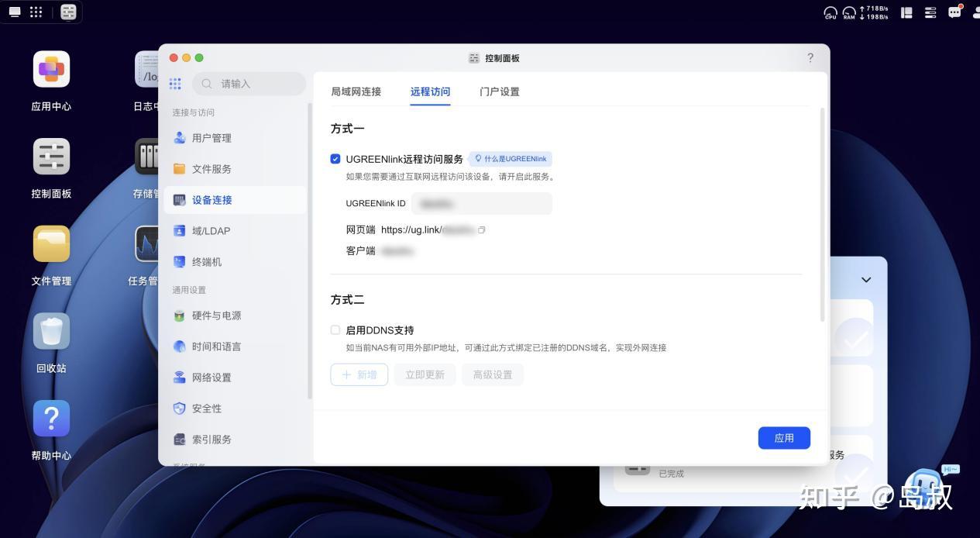Image resolution: width=980 pixels, height=538 pixels.
Task: Click the search field 请输入
Action: (x=249, y=84)
